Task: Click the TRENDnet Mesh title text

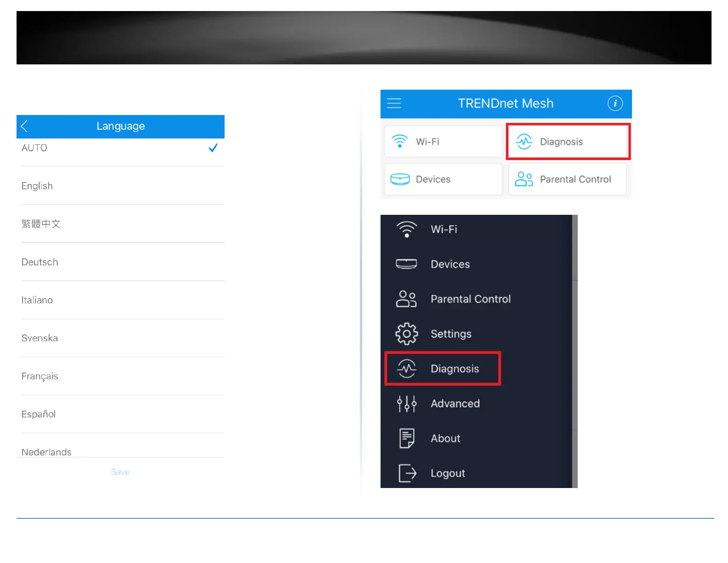Action: click(x=506, y=103)
